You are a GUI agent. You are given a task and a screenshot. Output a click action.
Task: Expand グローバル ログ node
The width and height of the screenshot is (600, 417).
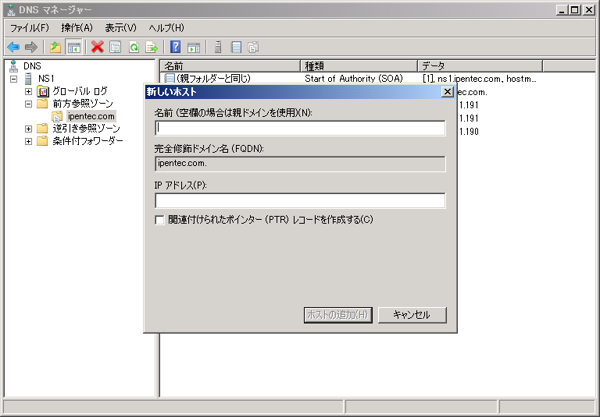coord(28,92)
